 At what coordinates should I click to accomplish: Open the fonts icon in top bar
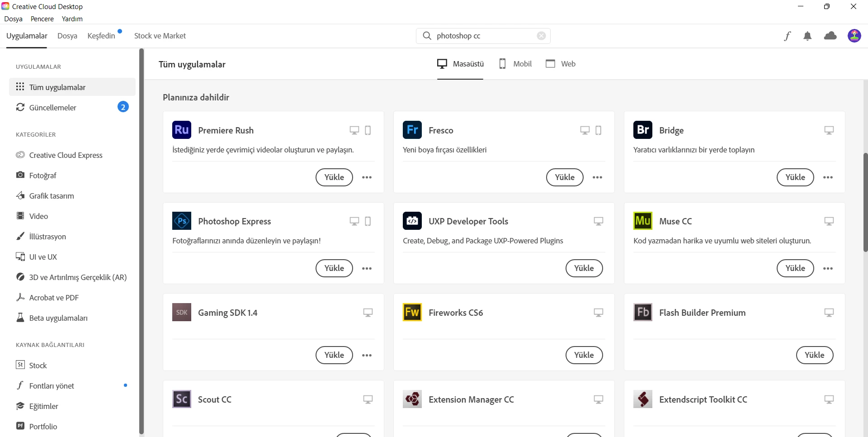tap(788, 36)
